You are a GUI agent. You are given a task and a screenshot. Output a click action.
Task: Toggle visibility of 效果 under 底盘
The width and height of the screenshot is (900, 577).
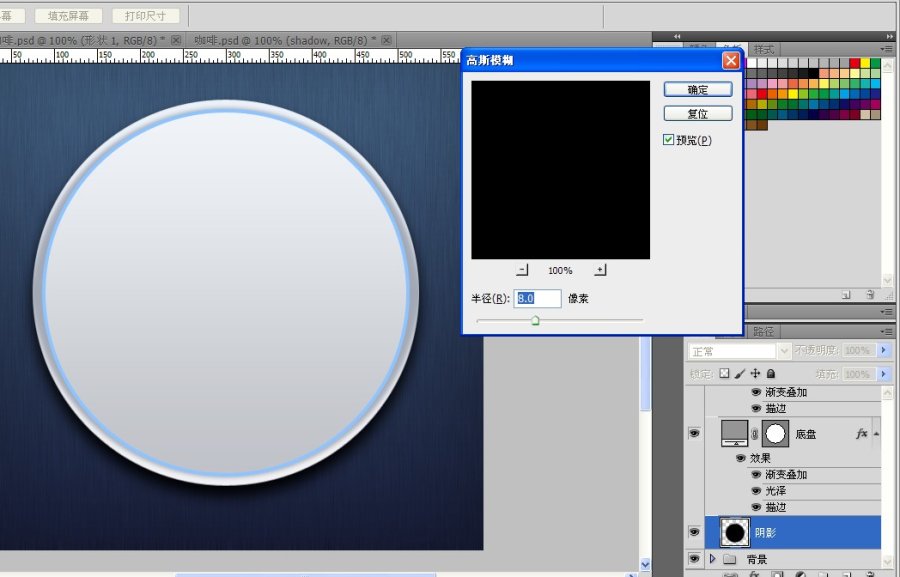(740, 458)
